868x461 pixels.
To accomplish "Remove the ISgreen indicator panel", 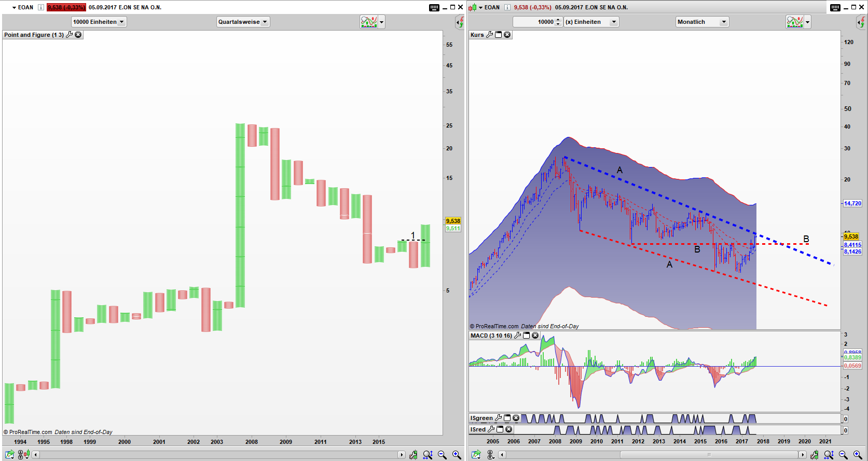I will click(516, 418).
